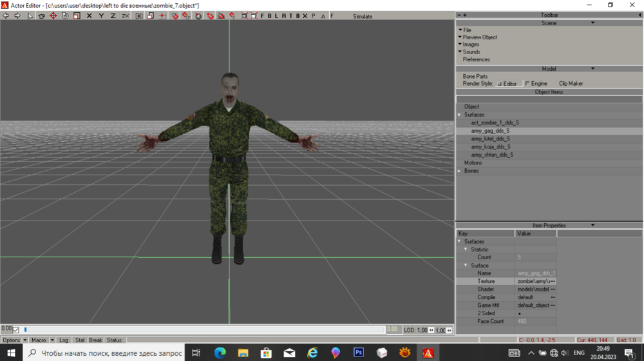The image size is (644, 361).
Task: Switch to the Front view F button
Action: [262, 15]
